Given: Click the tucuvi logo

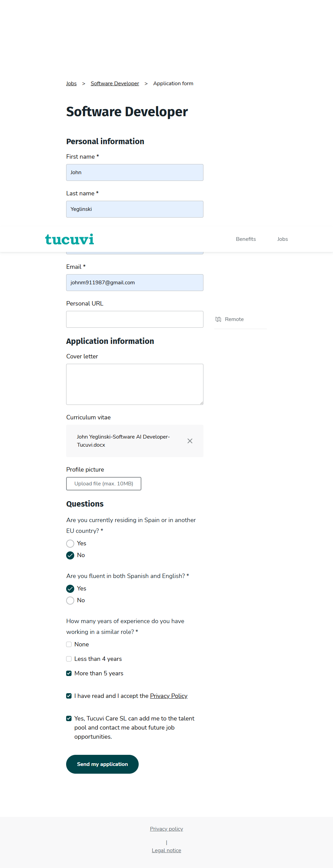Looking at the screenshot, I should click(x=70, y=239).
